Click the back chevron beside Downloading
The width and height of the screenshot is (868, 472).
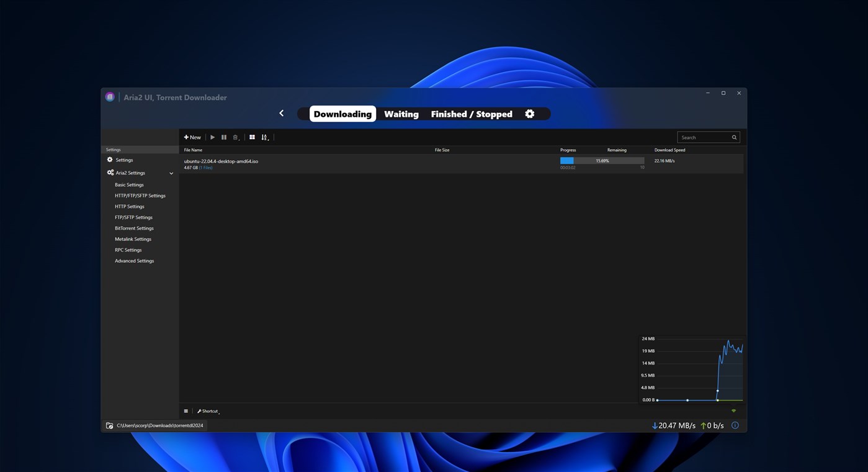pyautogui.click(x=281, y=113)
